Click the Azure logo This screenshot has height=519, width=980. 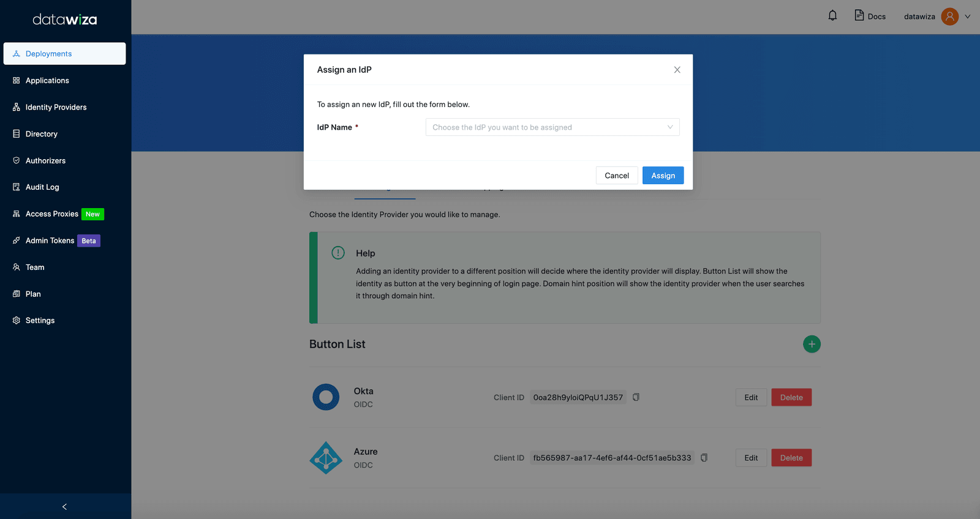[x=326, y=458]
